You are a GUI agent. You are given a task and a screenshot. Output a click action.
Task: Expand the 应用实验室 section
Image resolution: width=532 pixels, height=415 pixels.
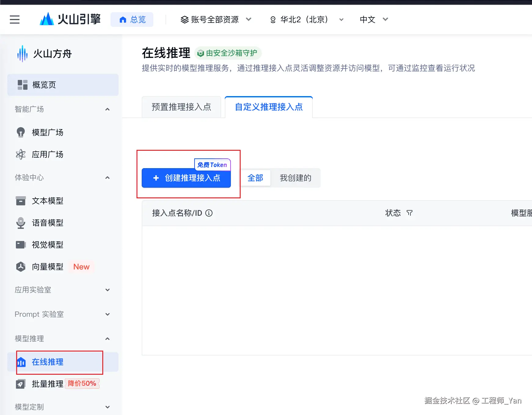coord(107,290)
